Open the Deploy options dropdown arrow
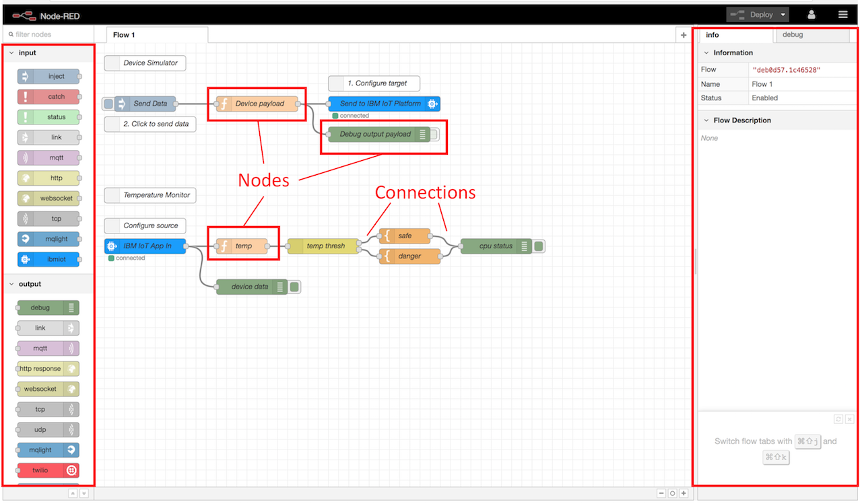Screen dimensions: 862x504 click(x=783, y=14)
